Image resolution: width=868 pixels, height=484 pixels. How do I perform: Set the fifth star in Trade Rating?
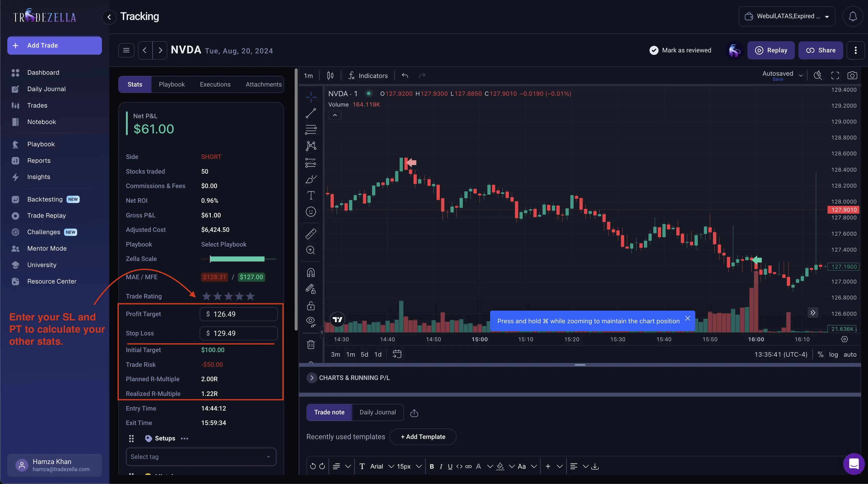pyautogui.click(x=250, y=296)
